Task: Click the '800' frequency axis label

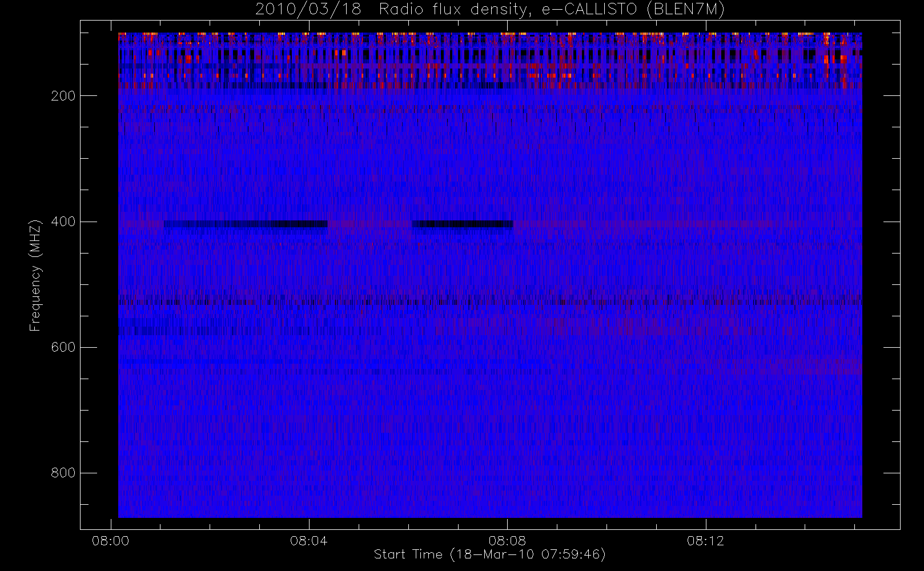Action: [x=63, y=473]
